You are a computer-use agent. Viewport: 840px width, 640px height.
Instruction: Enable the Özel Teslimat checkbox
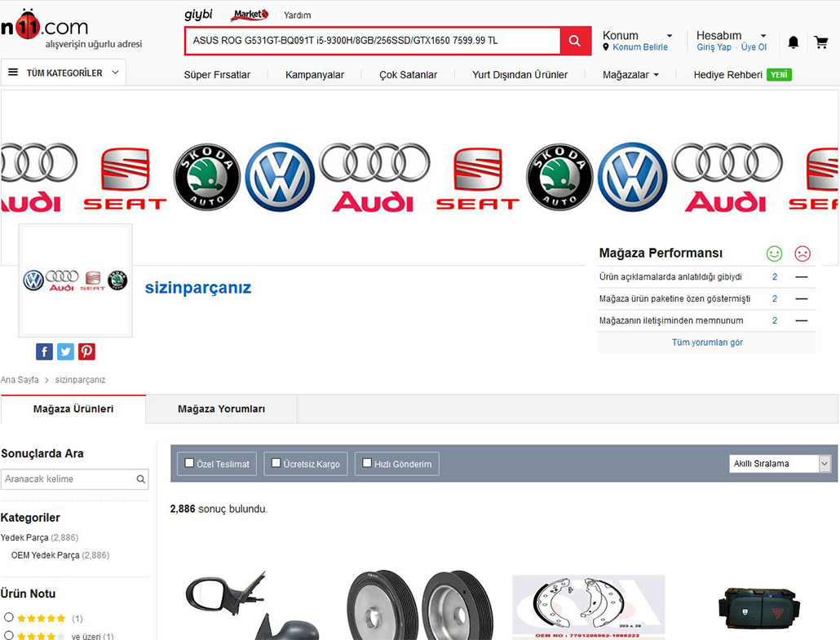(x=189, y=463)
